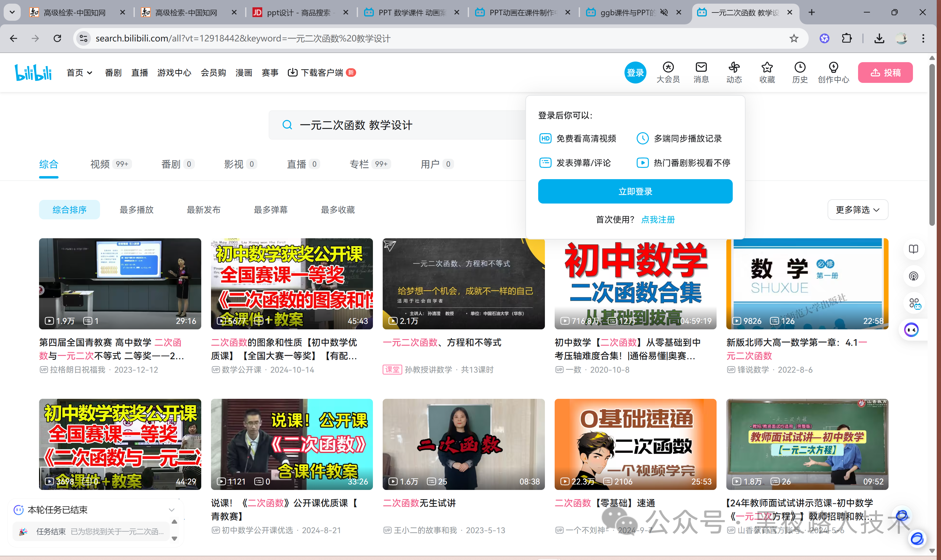Click the bilibili logo

(33, 73)
